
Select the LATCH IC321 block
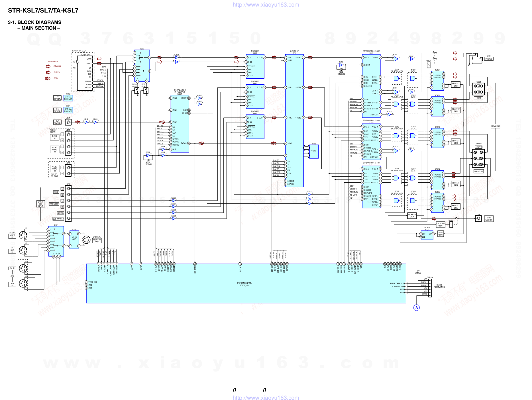pos(427,235)
